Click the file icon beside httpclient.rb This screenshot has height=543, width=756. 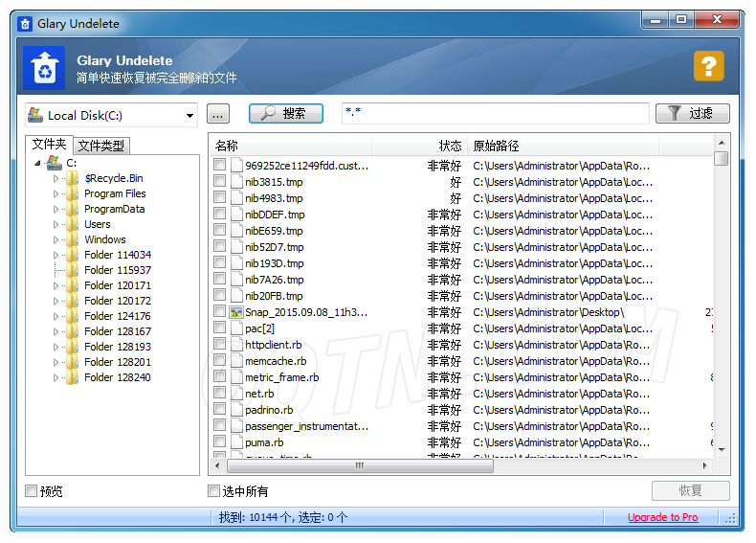point(235,345)
